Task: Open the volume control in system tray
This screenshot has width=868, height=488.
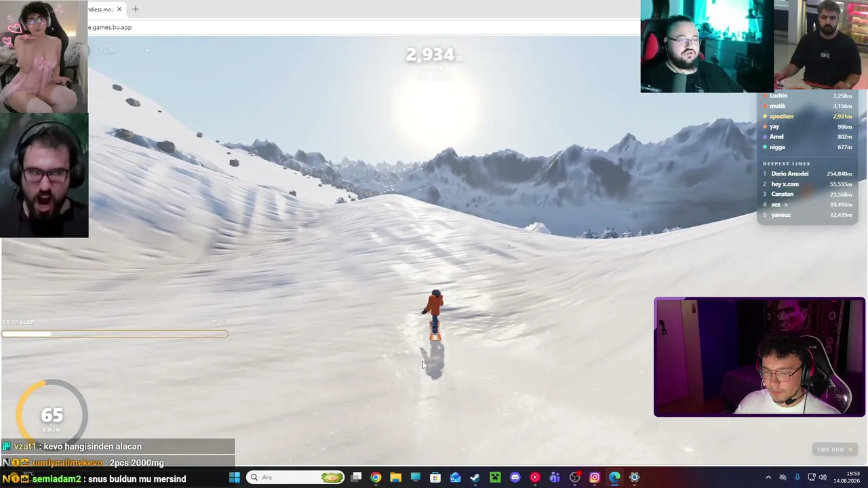Action: point(823,477)
